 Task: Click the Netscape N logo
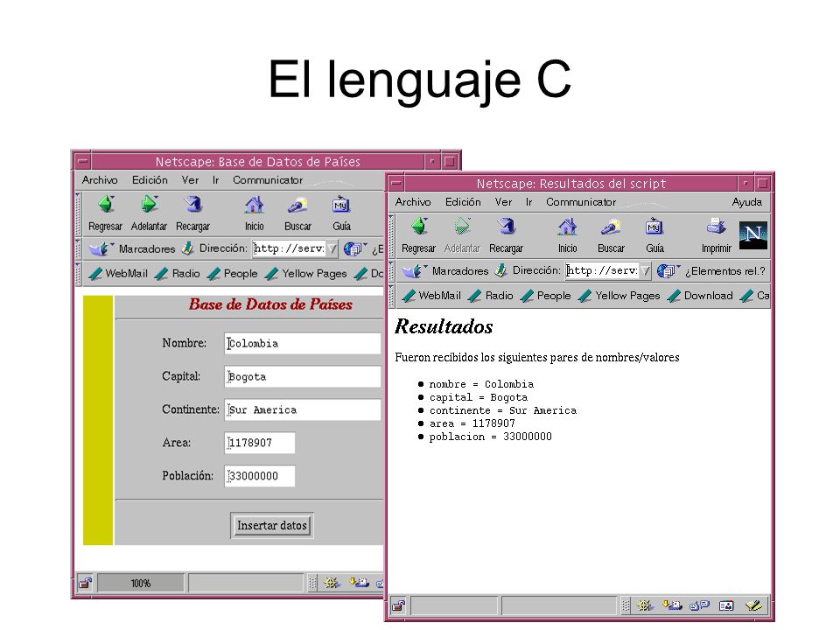point(753,235)
